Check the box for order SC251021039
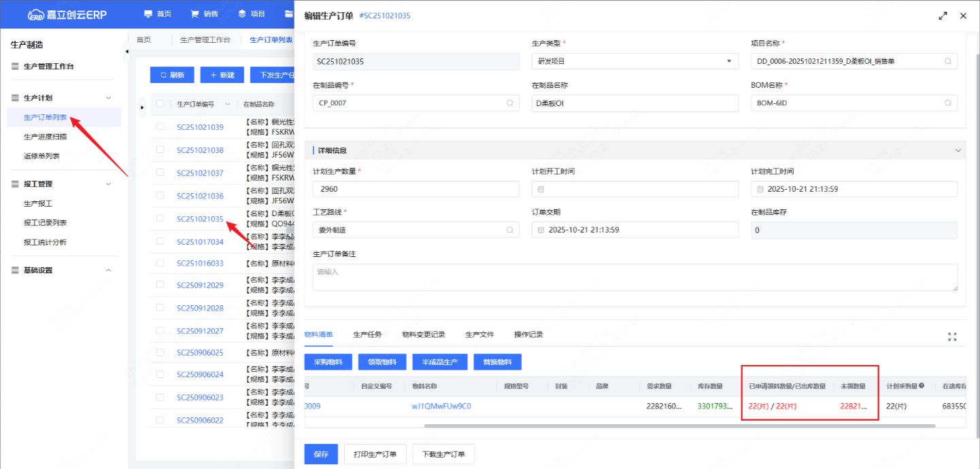The image size is (980, 469). coord(160,127)
